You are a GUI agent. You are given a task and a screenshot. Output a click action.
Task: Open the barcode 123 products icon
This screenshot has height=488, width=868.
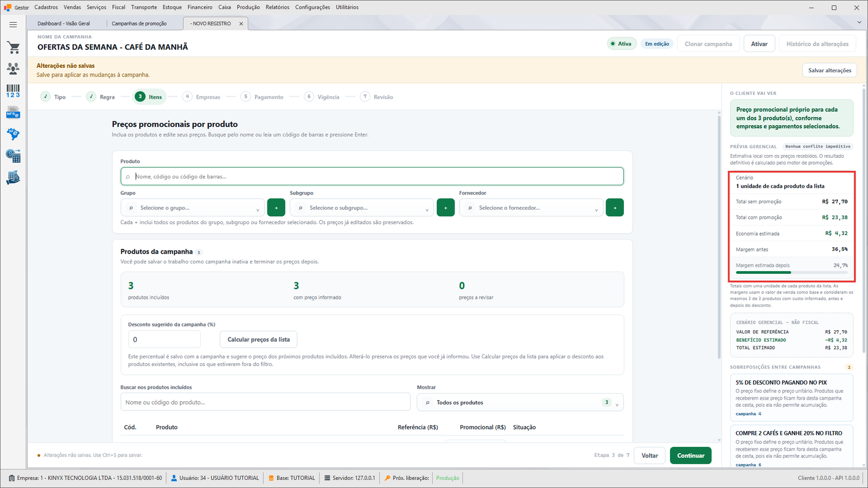pos(13,91)
